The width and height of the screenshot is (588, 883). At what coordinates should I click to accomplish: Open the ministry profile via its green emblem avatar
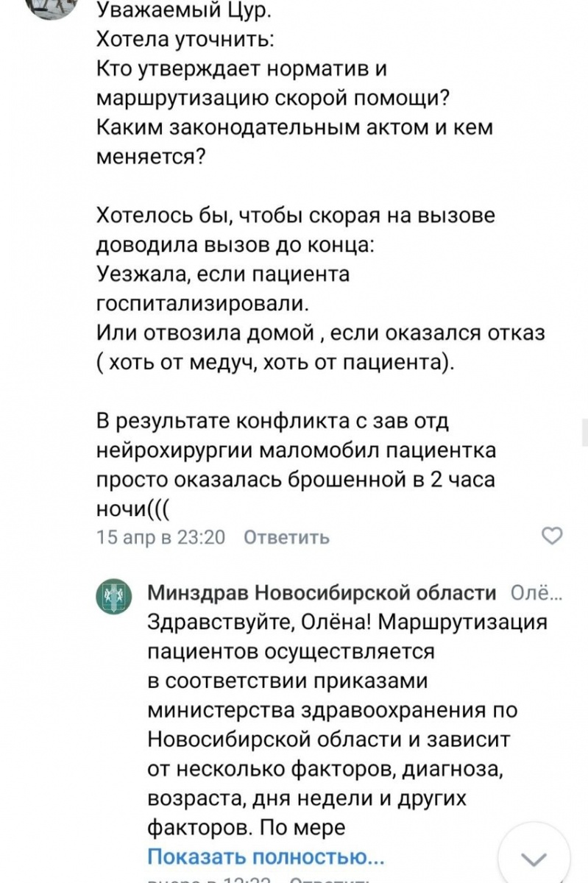(x=116, y=595)
